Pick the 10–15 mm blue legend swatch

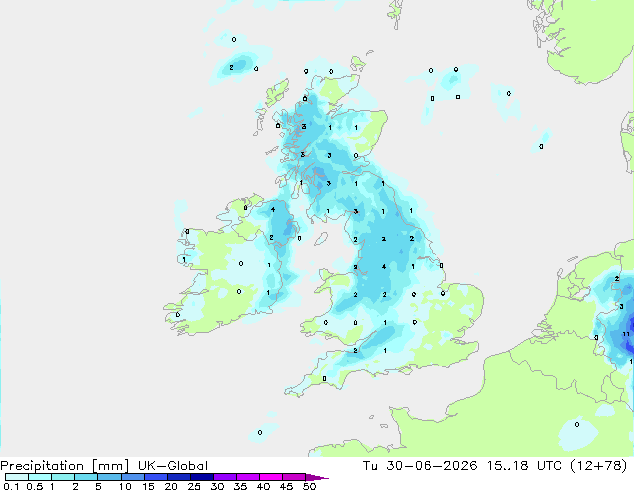[132, 477]
